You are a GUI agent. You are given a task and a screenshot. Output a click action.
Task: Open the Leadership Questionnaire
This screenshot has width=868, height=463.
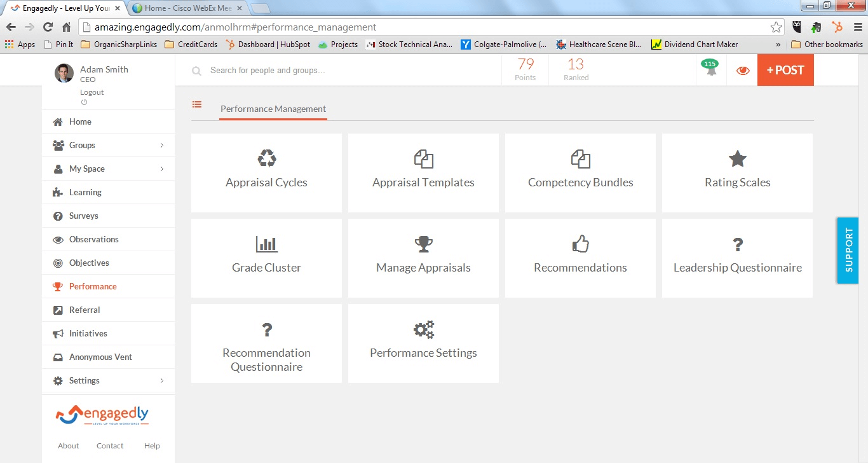pyautogui.click(x=737, y=258)
